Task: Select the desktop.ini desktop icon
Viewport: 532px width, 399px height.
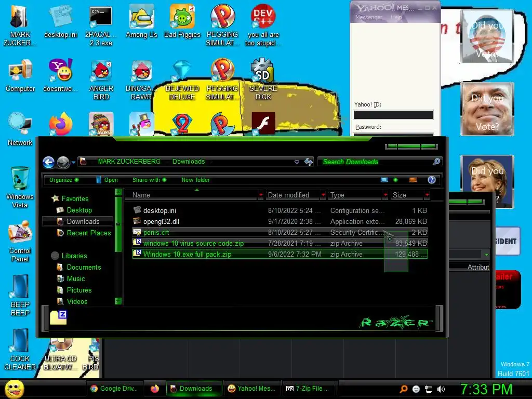Action: point(61,22)
